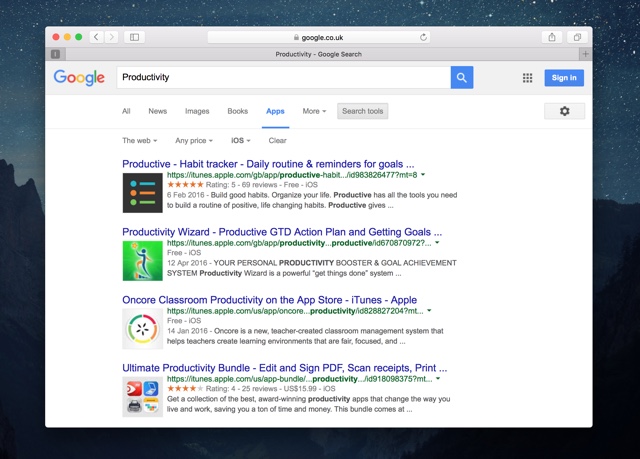
Task: Switch to the All results tab
Action: pyautogui.click(x=126, y=111)
